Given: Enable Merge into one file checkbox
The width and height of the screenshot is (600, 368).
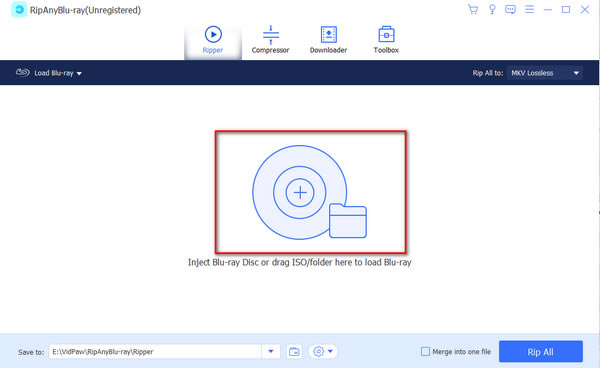Looking at the screenshot, I should click(x=426, y=352).
